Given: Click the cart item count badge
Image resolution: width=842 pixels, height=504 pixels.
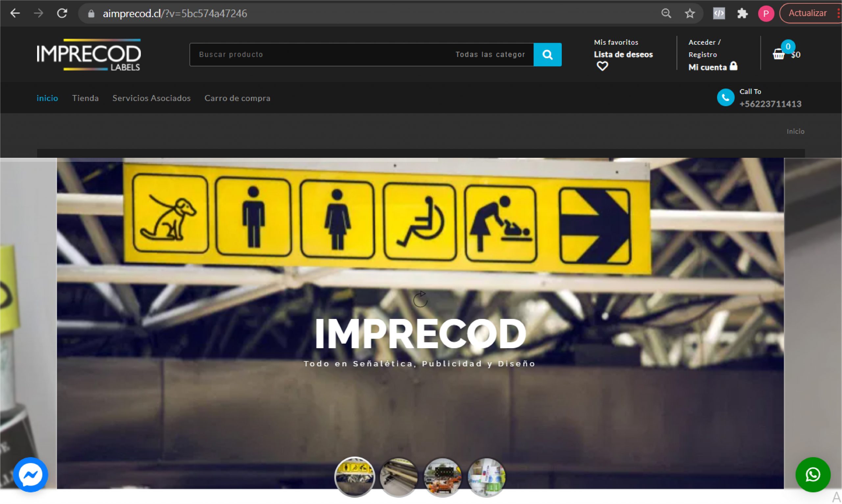Looking at the screenshot, I should coord(788,47).
